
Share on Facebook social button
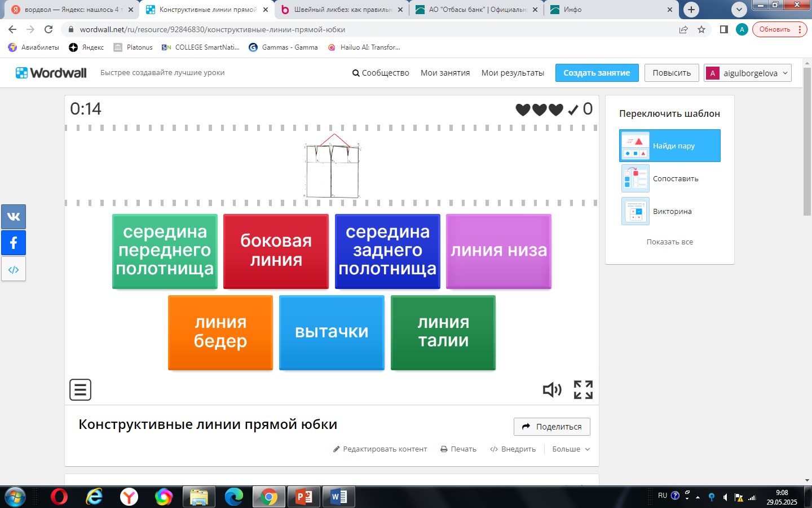pos(14,243)
